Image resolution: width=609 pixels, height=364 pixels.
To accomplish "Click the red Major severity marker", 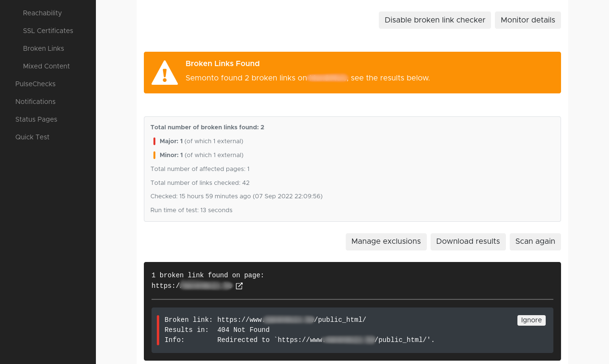I will pyautogui.click(x=154, y=141).
